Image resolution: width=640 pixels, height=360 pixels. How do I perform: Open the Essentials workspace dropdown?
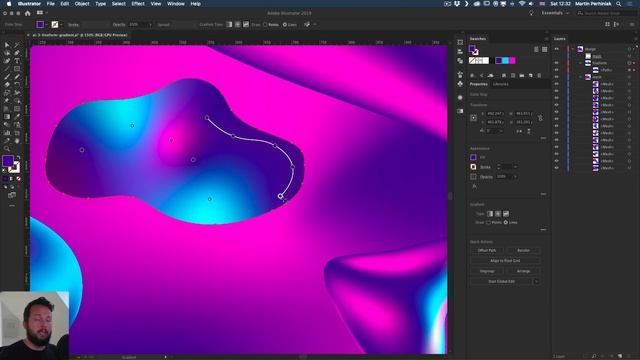(556, 13)
